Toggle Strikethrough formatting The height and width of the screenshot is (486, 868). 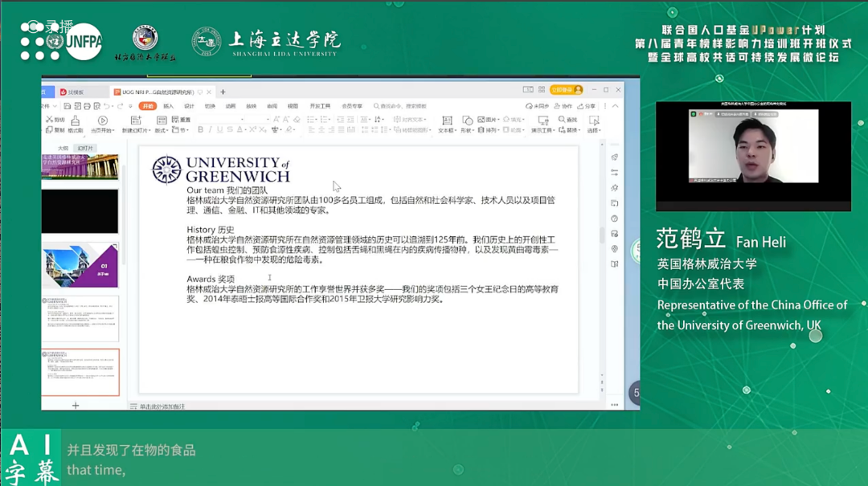pos(230,130)
